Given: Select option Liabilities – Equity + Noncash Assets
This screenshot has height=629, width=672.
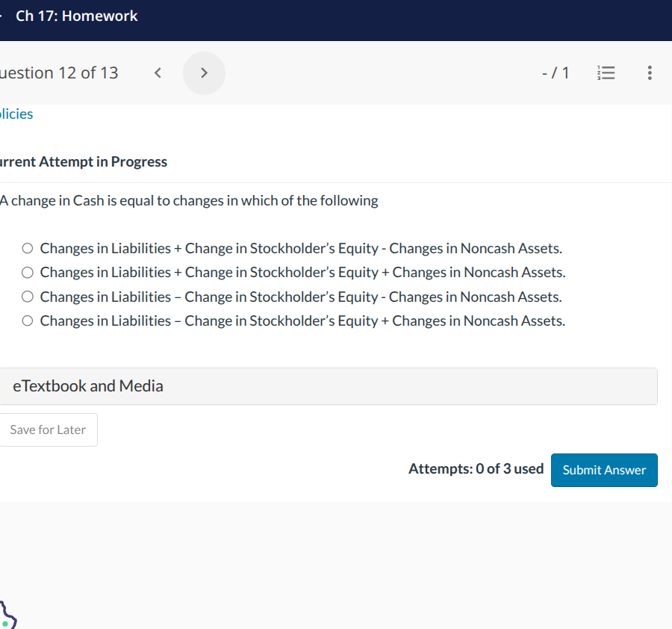Looking at the screenshot, I should click(x=28, y=321).
